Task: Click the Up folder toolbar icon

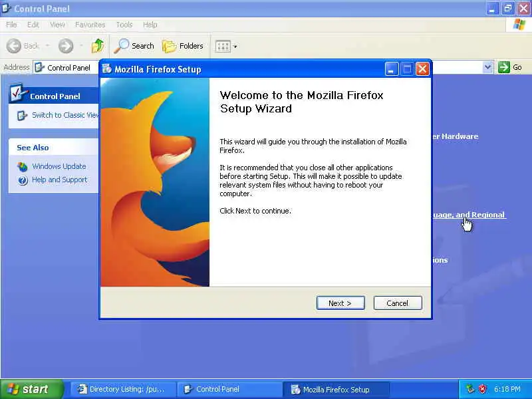Action: [98, 46]
